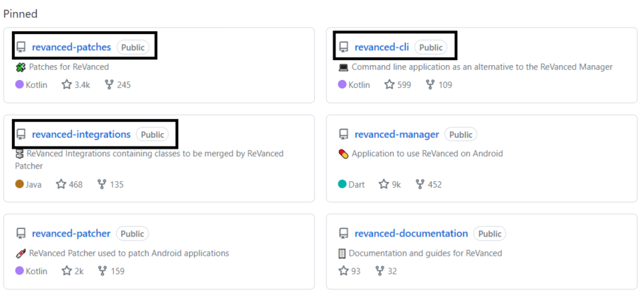This screenshot has height=308, width=644.
Task: Click the Pinned heading
Action: pyautogui.click(x=21, y=14)
